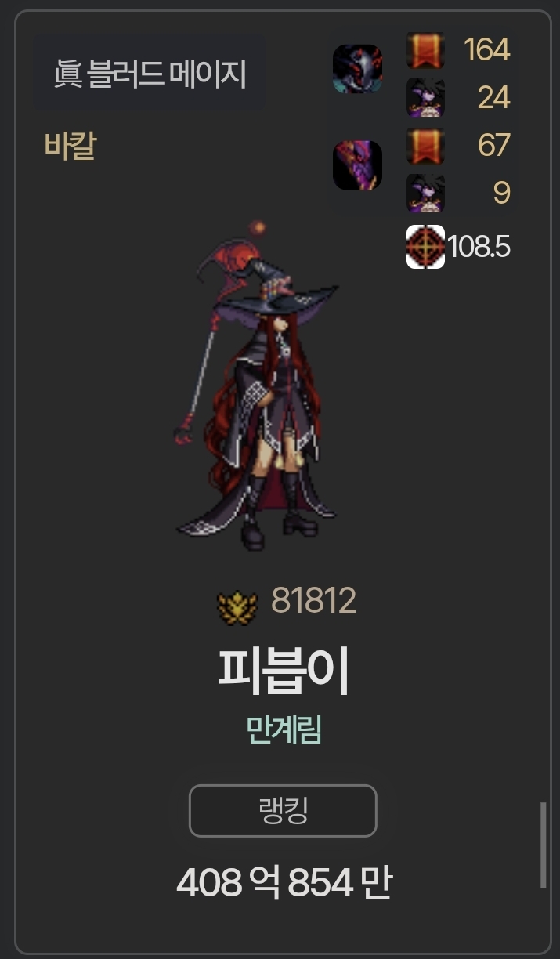Click the fame value 81812

pos(313,601)
